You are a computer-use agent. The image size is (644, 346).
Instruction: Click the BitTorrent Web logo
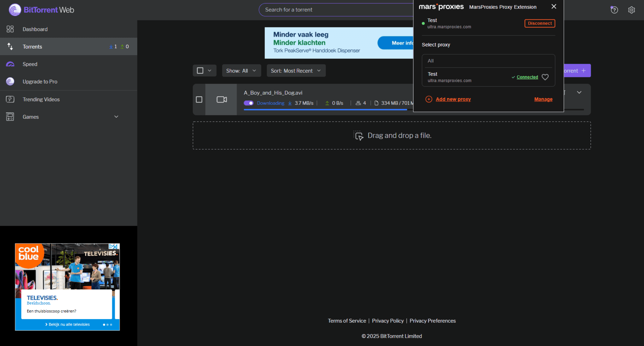41,10
